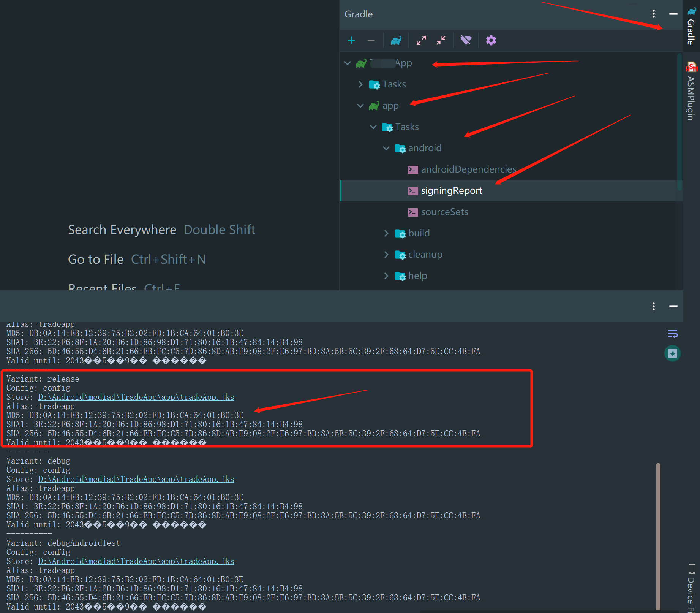
Task: Click 'Variant: release' line in console
Action: coord(43,379)
